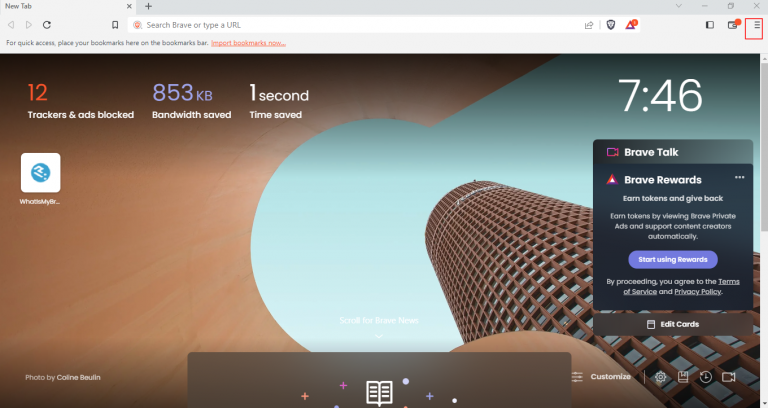Viewport: 768px width, 408px height.
Task: Click the Search Brave or type a URL field
Action: 350,24
